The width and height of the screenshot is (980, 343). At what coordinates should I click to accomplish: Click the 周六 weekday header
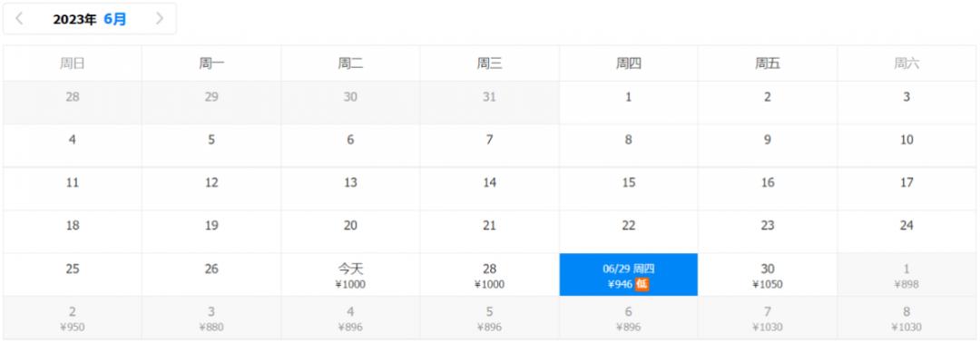pyautogui.click(x=906, y=64)
